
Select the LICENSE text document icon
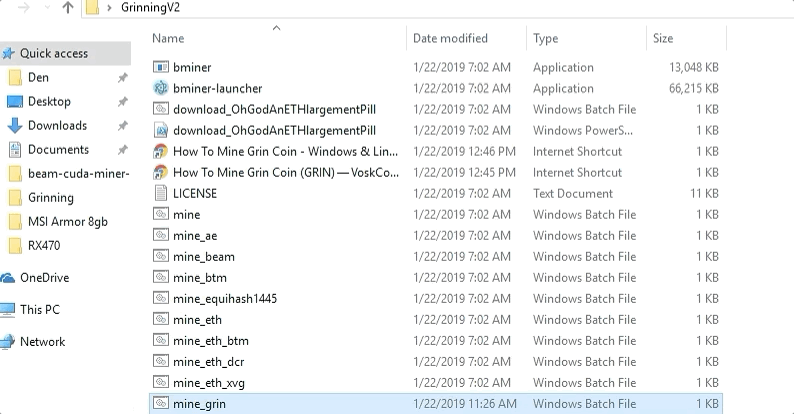[161, 193]
